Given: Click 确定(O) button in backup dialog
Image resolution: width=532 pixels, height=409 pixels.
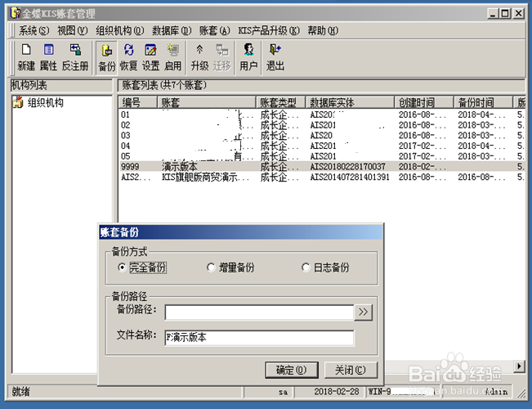Looking at the screenshot, I should click(x=292, y=370).
